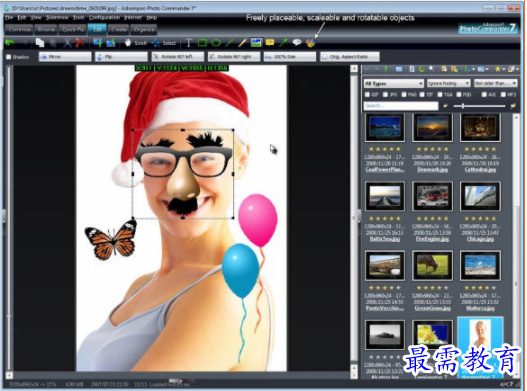Click the thumbnail size slider handle
The width and height of the screenshot is (527, 391).
coord(463,106)
